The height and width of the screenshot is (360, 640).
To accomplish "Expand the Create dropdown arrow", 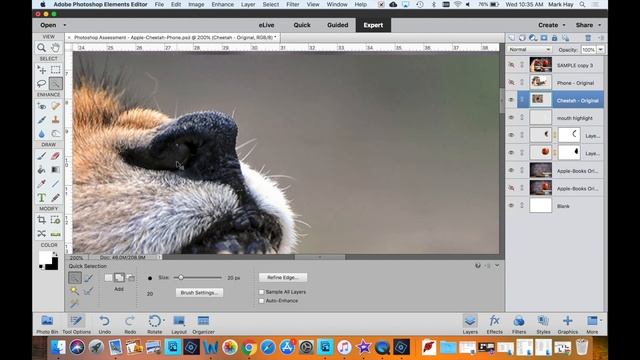I will (564, 25).
